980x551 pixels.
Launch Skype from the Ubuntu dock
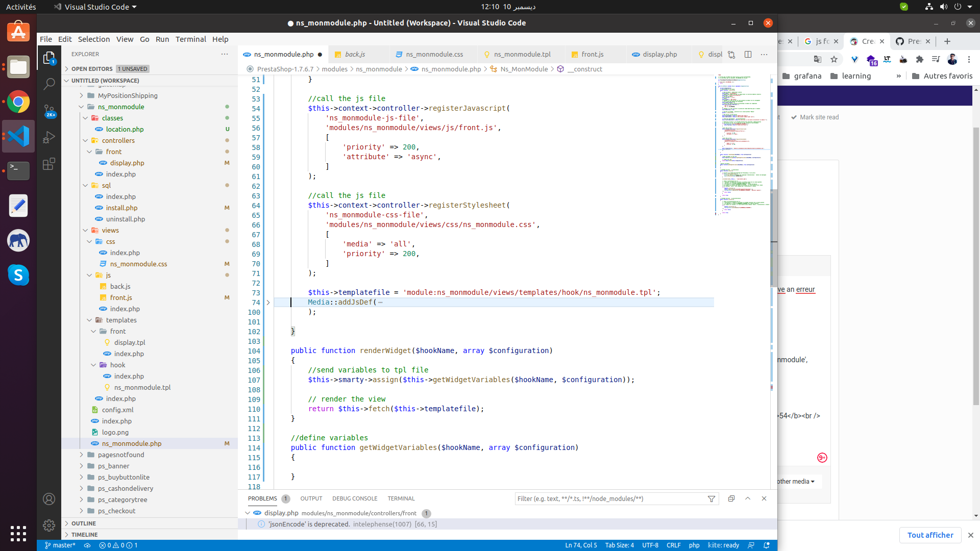18,275
